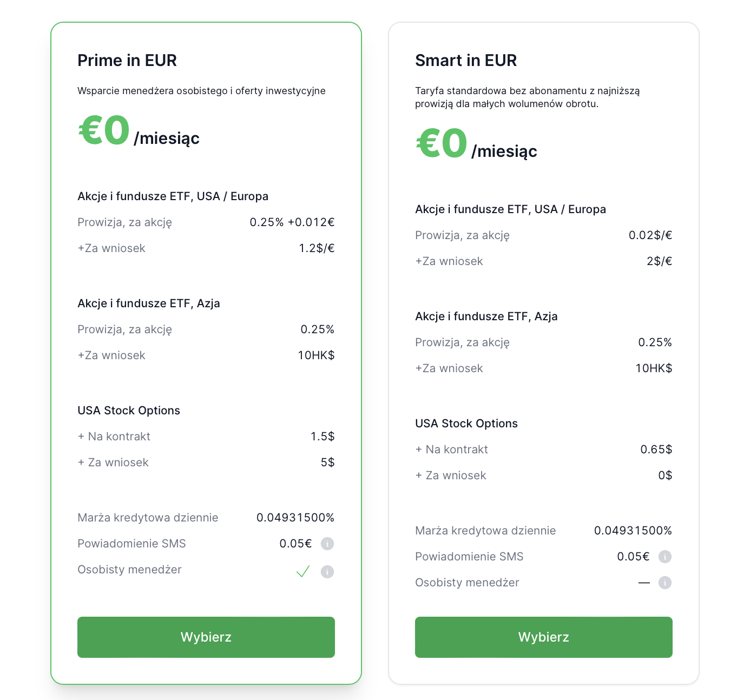
Task: Click Prime Akcje i fundusze ETF, Azja heading
Action: [148, 303]
